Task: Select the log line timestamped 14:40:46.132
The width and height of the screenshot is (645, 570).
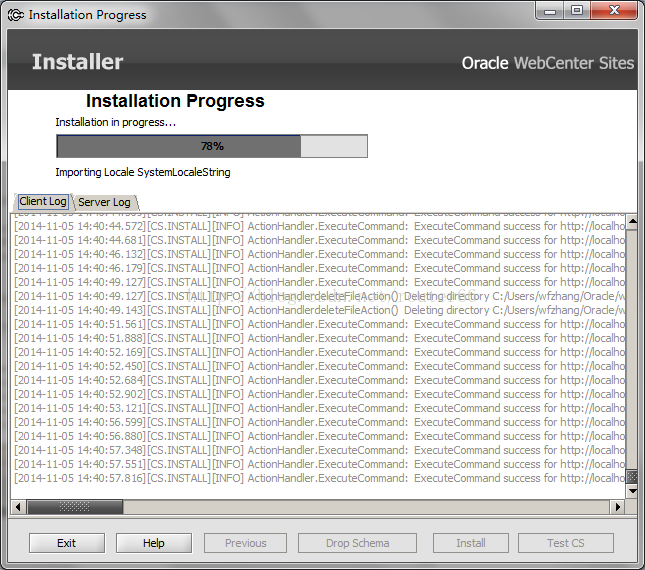Action: tap(319, 254)
